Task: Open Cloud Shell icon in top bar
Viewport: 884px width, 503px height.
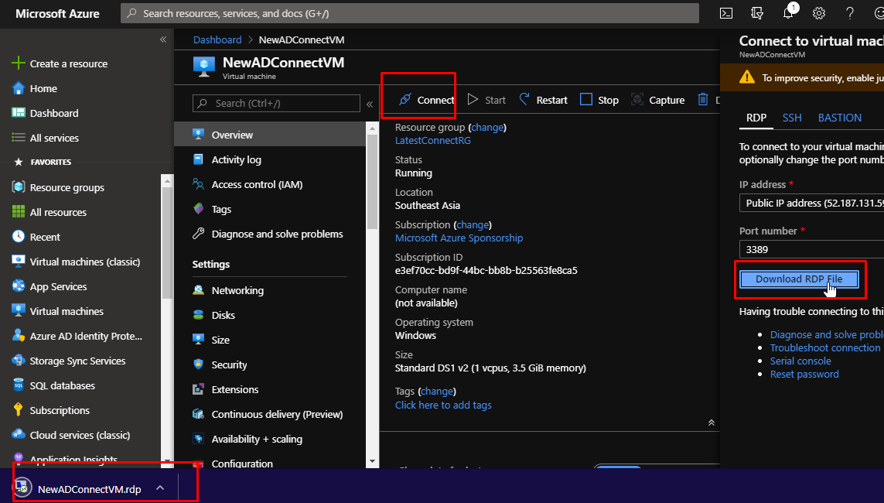Action: point(726,14)
